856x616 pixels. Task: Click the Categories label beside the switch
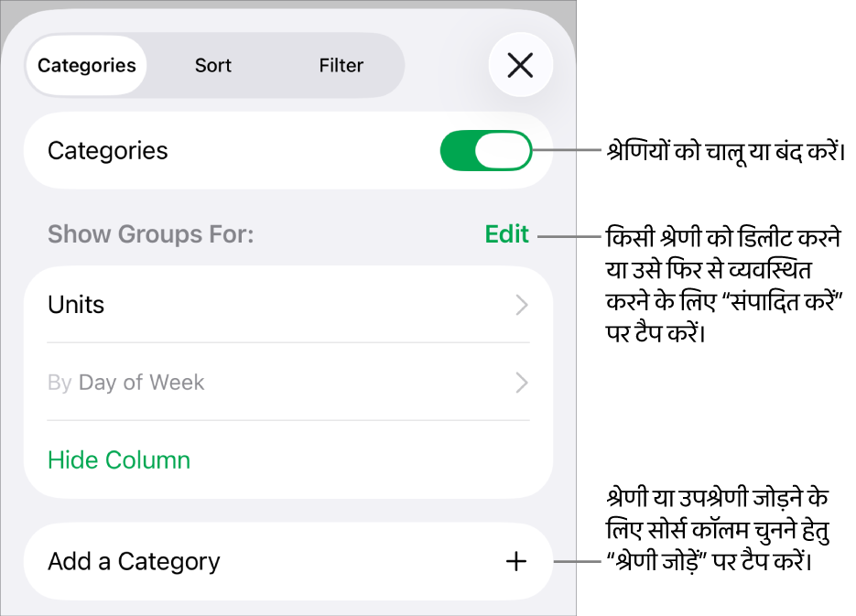108,151
